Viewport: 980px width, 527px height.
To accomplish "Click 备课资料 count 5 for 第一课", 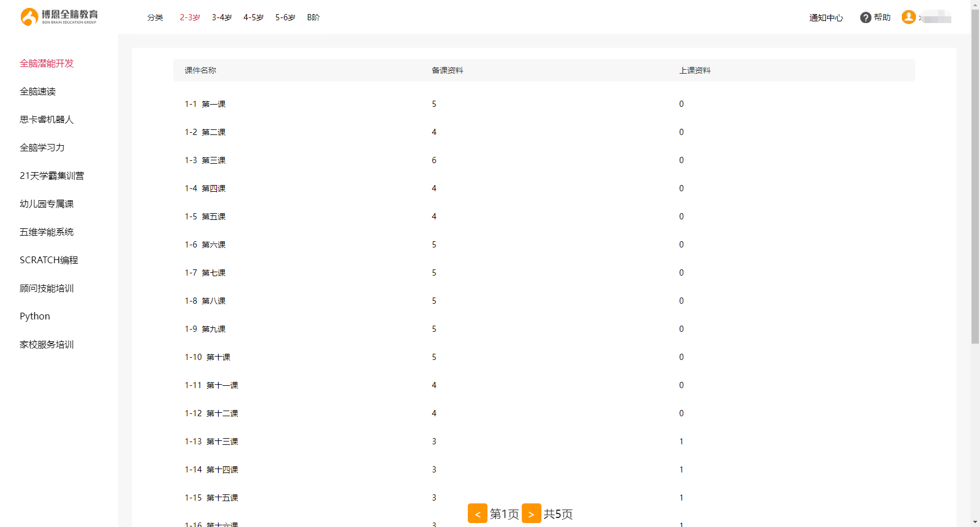I will [x=434, y=104].
